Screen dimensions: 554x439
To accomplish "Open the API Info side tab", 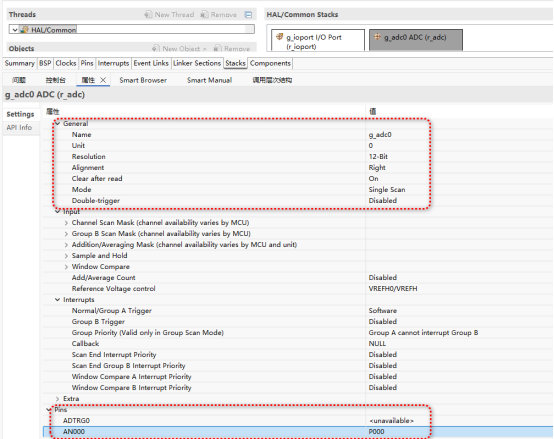I will click(x=19, y=127).
